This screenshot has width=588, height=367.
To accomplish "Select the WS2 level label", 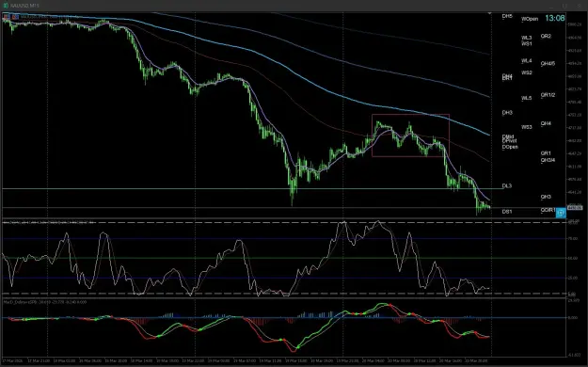I will tap(527, 72).
